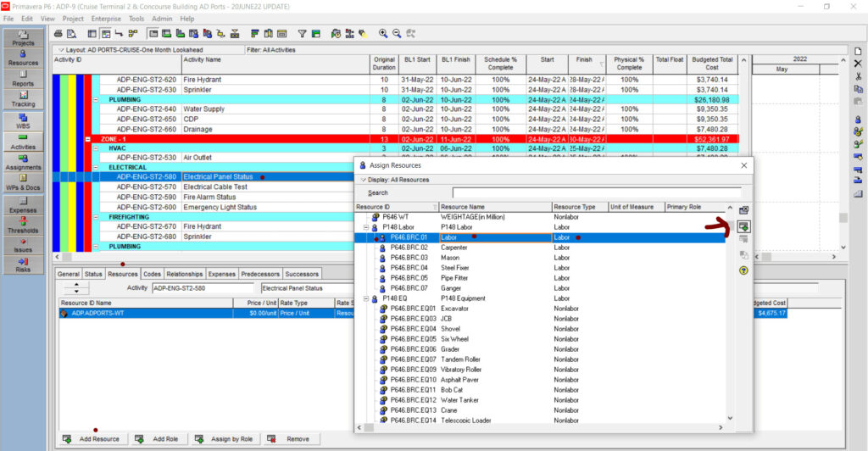
Task: Click the Search field in Assign Resources
Action: [596, 192]
